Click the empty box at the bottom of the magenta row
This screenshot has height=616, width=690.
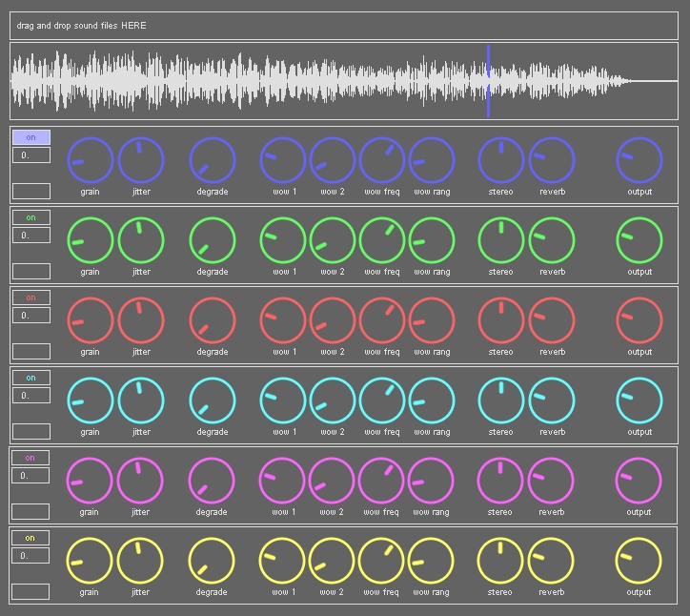[x=30, y=512]
